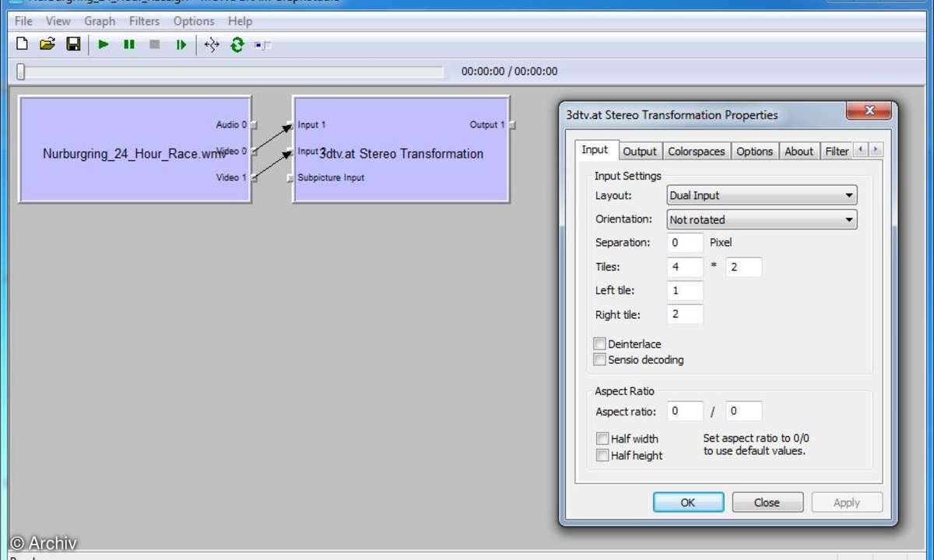Click the Video 1 output pin
Screen dimensions: 934x560
[x=254, y=178]
